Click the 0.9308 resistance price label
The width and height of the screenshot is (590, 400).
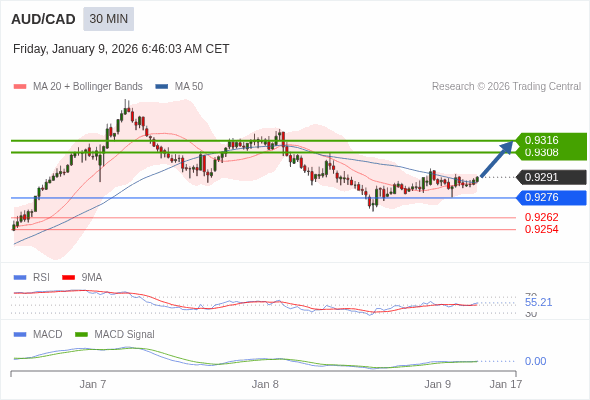tap(541, 153)
